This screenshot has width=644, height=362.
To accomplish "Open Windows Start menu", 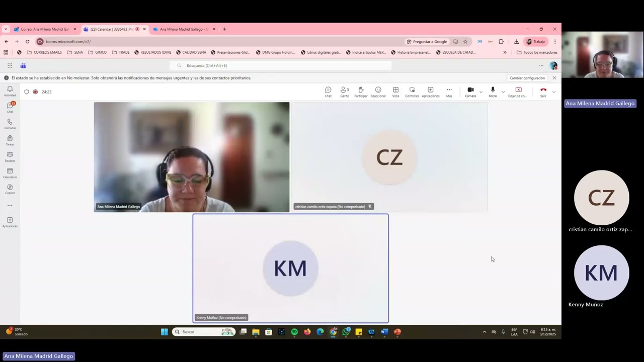I will coord(165,332).
